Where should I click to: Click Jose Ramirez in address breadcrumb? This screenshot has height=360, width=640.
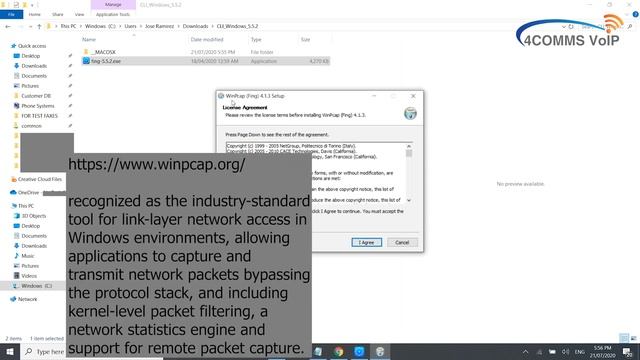tap(160, 26)
